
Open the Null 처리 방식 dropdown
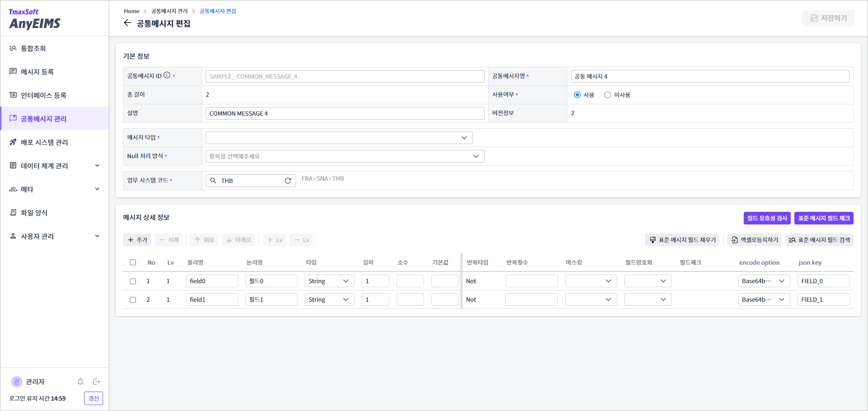345,156
